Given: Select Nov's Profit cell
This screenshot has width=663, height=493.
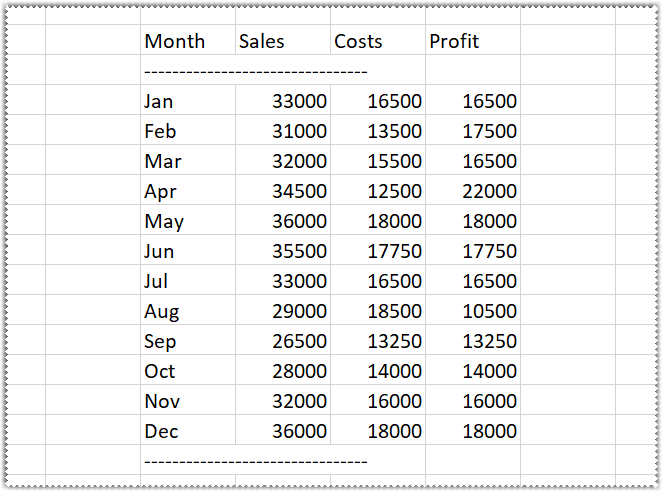Looking at the screenshot, I should pos(489,401).
